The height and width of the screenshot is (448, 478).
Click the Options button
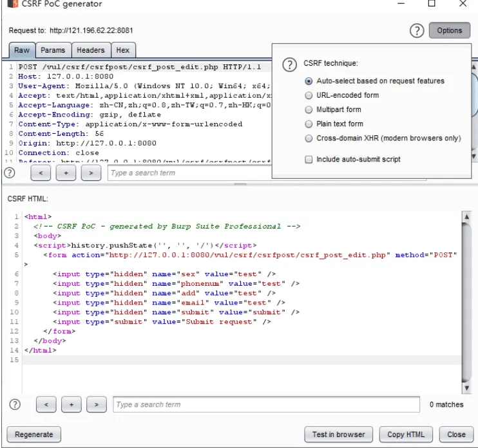[x=450, y=30]
